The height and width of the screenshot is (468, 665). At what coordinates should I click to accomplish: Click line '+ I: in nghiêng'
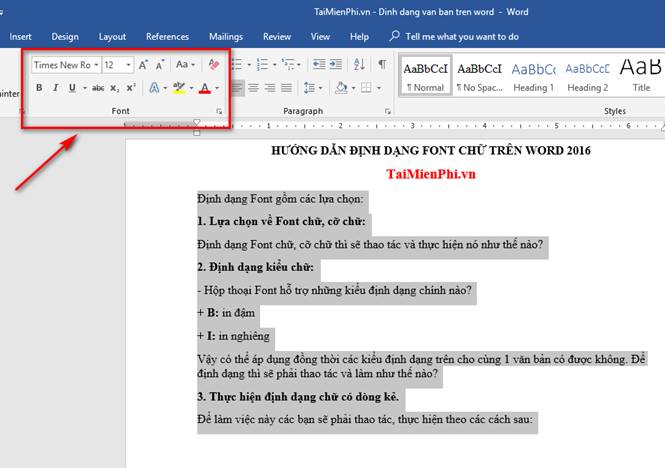point(233,336)
